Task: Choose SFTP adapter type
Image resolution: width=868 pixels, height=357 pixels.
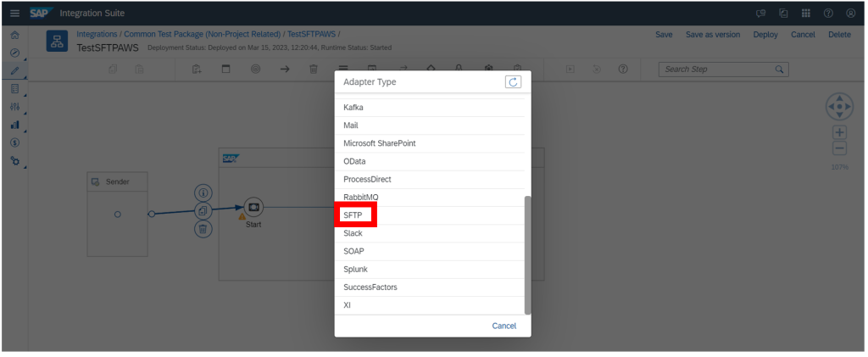Action: [430, 215]
